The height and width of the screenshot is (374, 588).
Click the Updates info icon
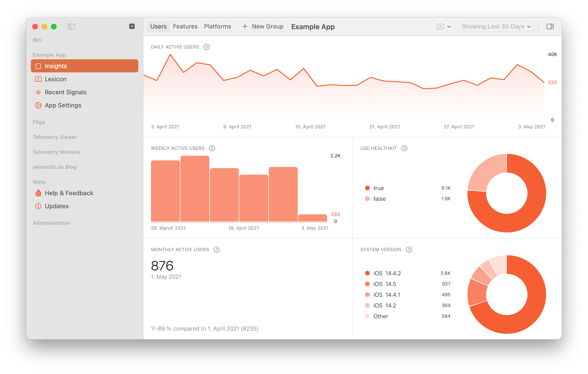pyautogui.click(x=38, y=206)
